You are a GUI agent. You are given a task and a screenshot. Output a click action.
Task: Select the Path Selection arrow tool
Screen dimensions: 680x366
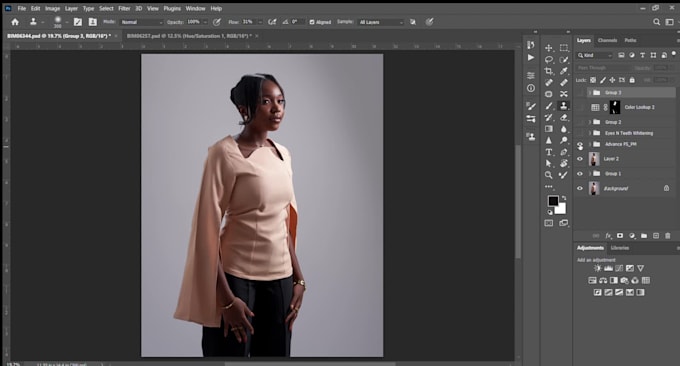(549, 163)
